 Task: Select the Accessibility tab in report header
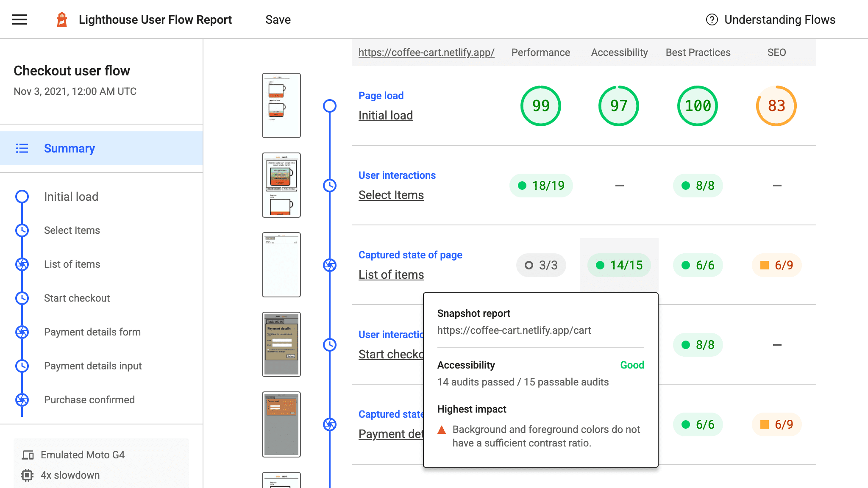tap(619, 52)
